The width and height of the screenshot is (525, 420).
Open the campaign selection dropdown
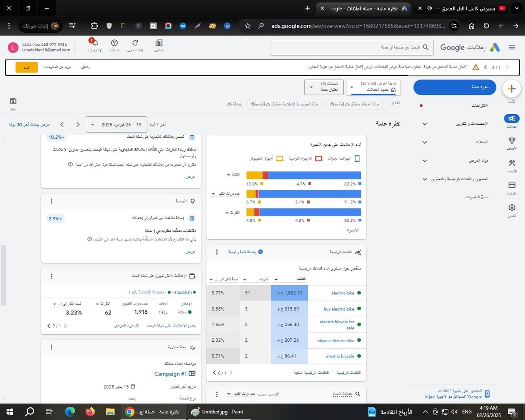point(324,87)
